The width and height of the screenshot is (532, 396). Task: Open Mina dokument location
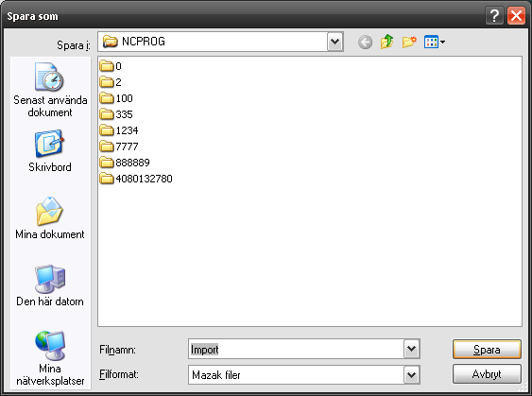50,218
